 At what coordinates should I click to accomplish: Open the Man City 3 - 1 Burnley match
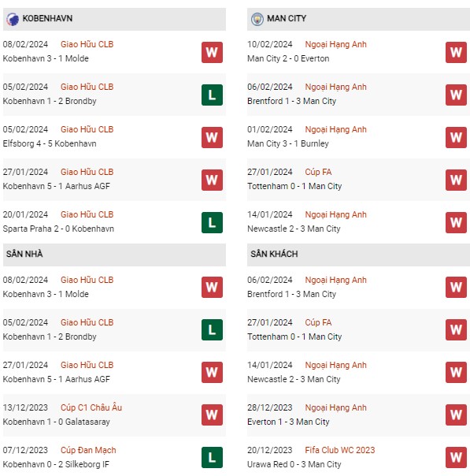tap(288, 143)
